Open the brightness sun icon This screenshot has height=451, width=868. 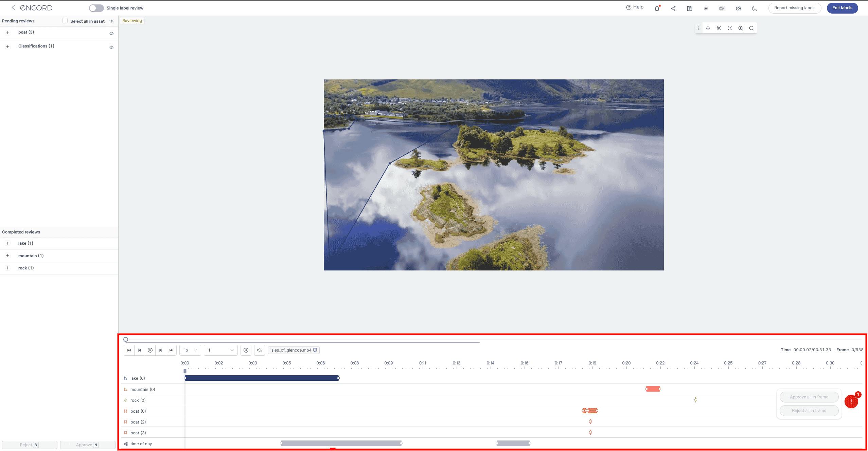706,8
